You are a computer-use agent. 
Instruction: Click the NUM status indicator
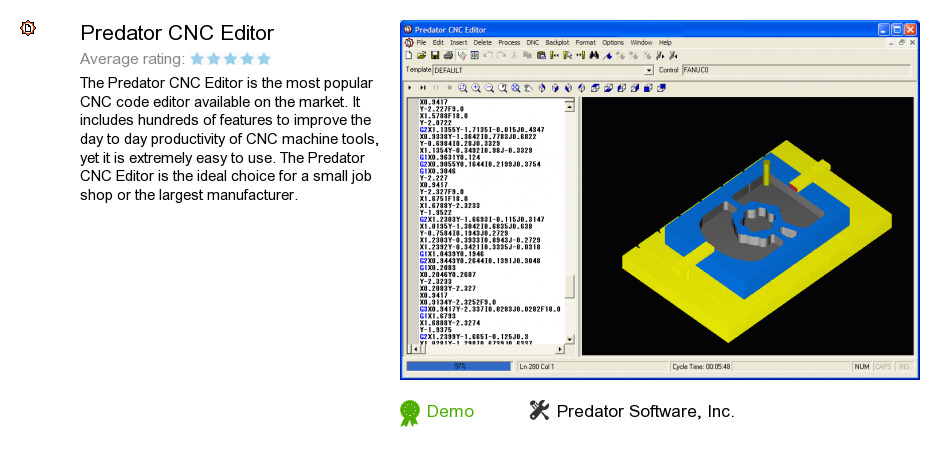coord(861,366)
